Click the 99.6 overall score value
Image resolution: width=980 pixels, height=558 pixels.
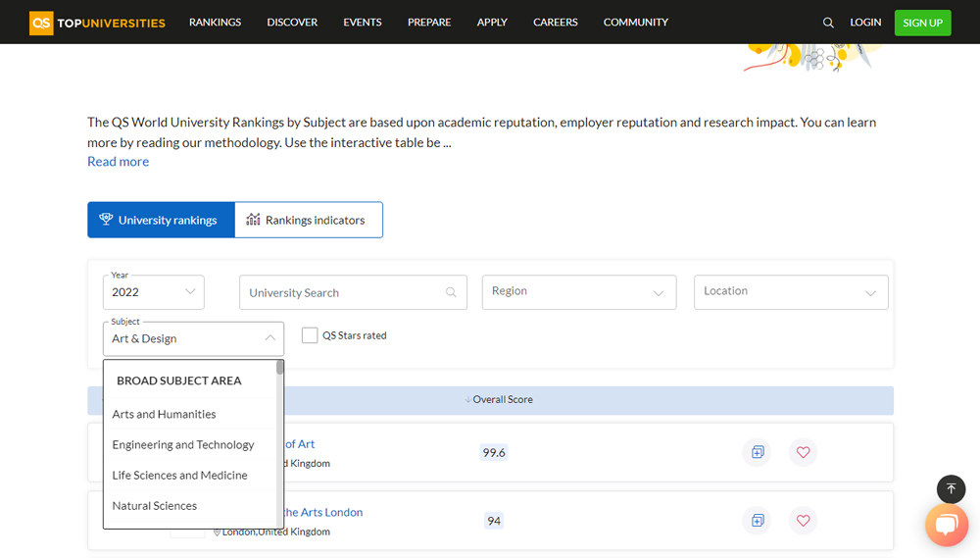494,452
